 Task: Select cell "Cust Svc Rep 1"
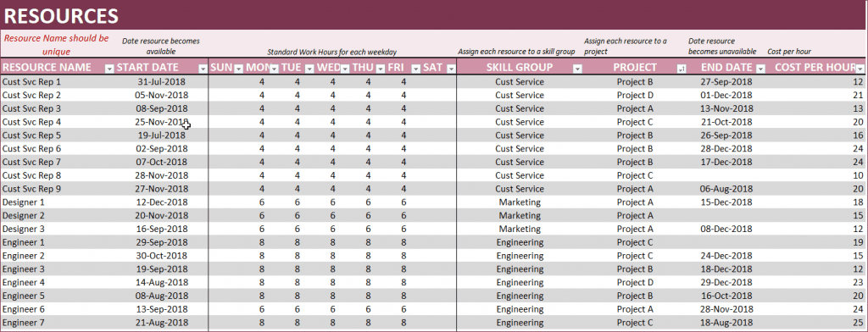(32, 82)
